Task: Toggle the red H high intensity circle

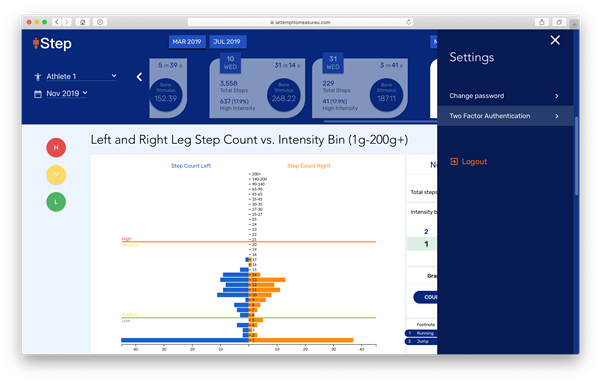Action: coord(56,148)
